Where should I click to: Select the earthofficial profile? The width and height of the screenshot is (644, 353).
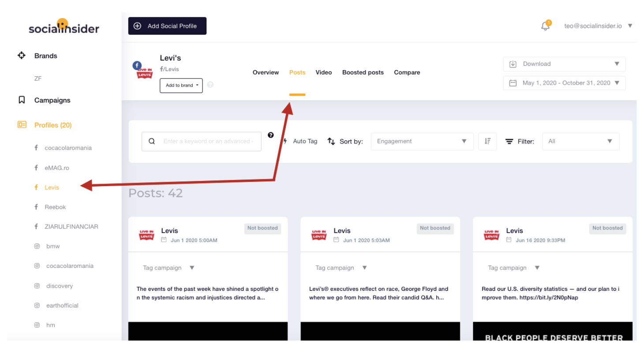click(62, 305)
